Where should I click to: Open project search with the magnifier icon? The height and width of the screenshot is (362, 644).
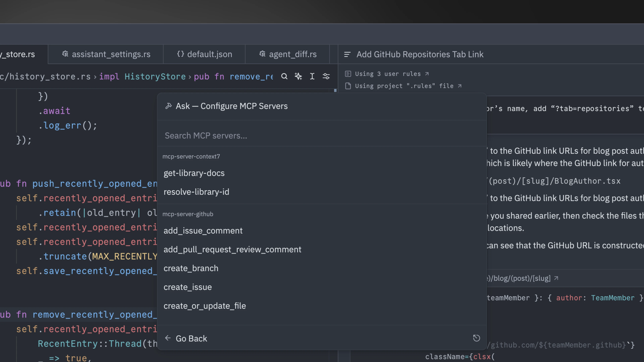pos(284,76)
